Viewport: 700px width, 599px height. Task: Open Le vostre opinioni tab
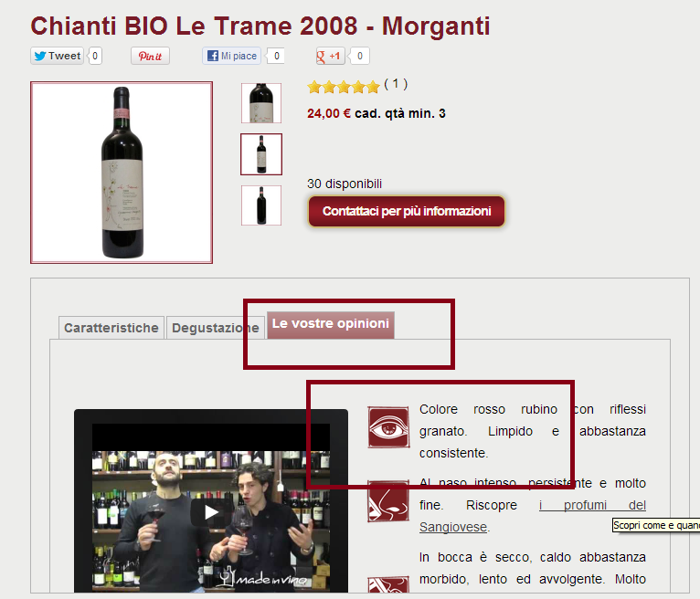pos(331,325)
